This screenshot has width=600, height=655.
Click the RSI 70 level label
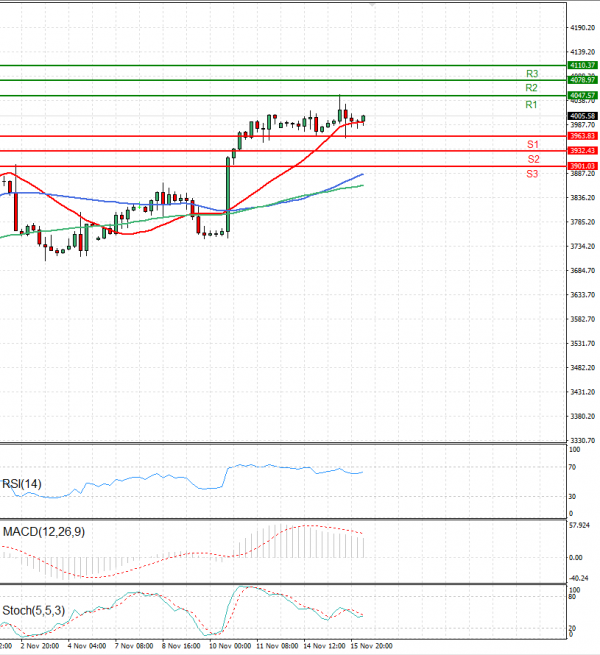coord(572,467)
